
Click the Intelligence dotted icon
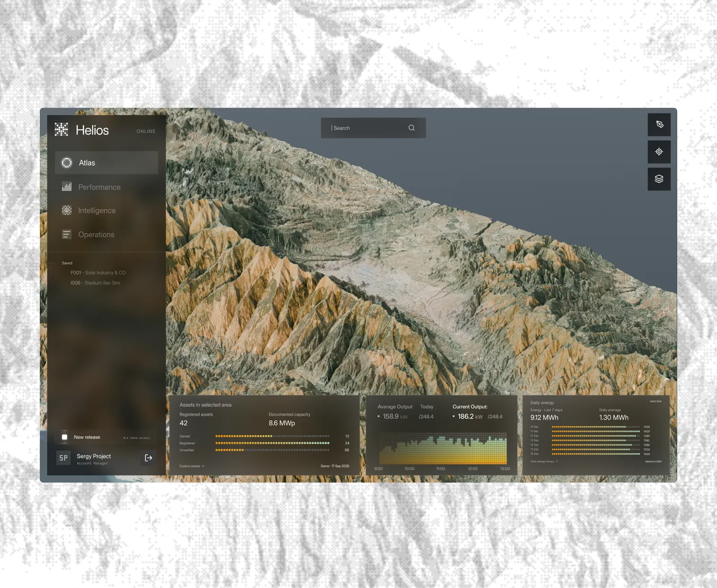[x=67, y=210]
